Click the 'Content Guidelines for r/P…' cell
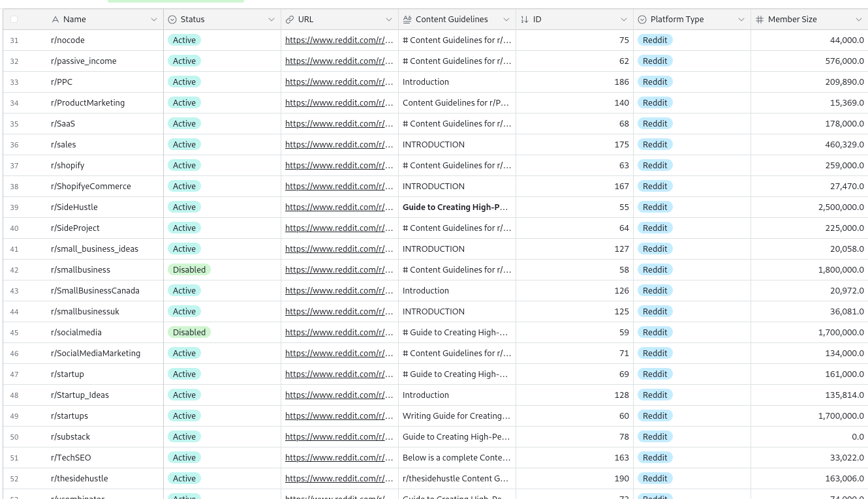The image size is (868, 499). (457, 103)
